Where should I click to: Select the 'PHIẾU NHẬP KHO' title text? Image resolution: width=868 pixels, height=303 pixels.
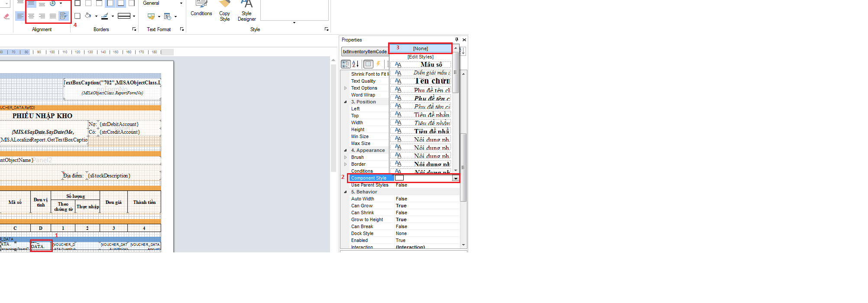click(x=42, y=116)
